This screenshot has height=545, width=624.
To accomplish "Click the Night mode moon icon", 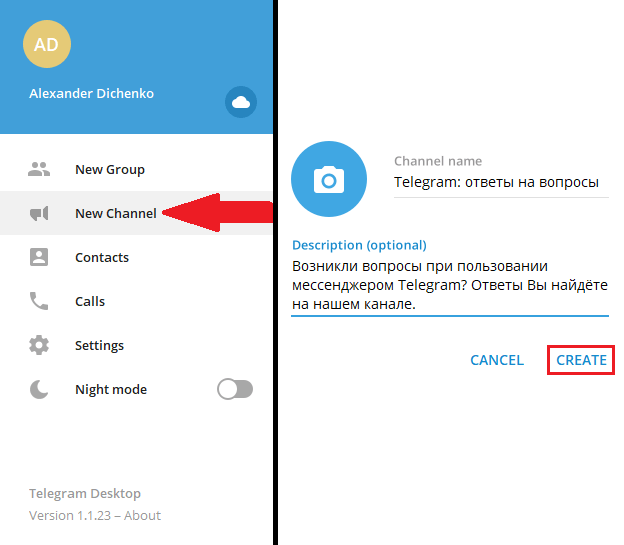I will click(x=39, y=389).
